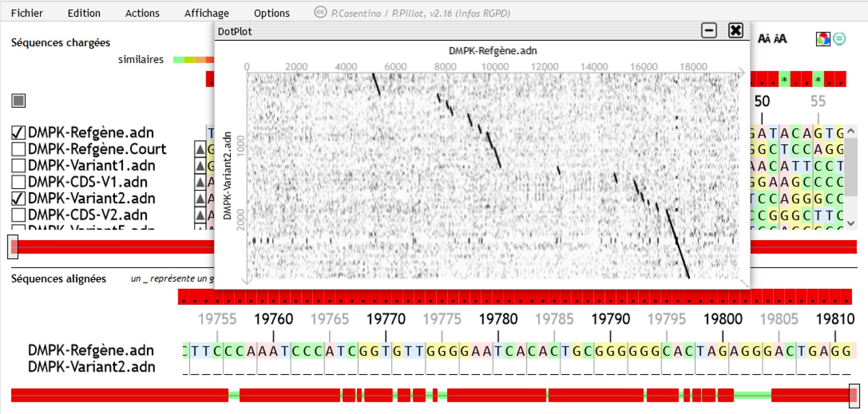This screenshot has width=868, height=414.
Task: Uncheck the DMPK-Refgène.adn checkbox
Action: 18,133
